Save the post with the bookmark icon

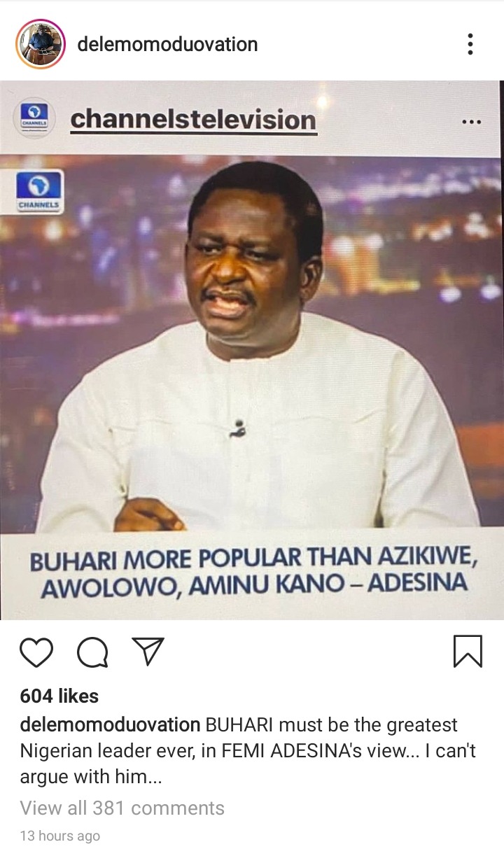pos(468,652)
